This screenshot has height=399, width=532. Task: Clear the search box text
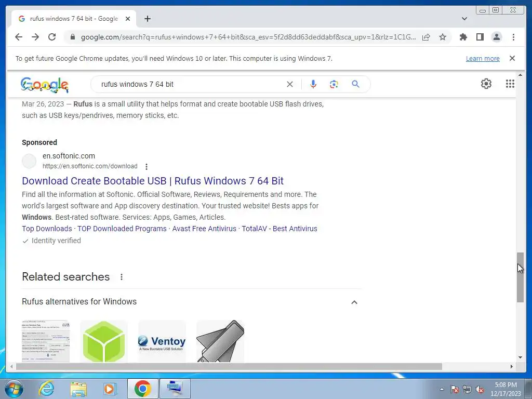pyautogui.click(x=290, y=84)
